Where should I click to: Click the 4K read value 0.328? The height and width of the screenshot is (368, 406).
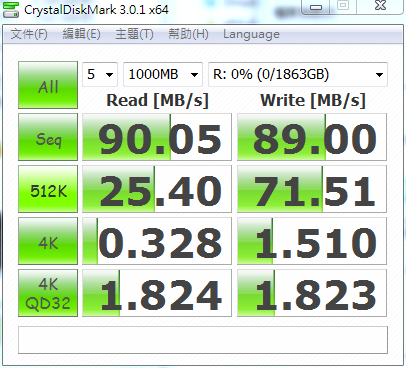pos(157,241)
